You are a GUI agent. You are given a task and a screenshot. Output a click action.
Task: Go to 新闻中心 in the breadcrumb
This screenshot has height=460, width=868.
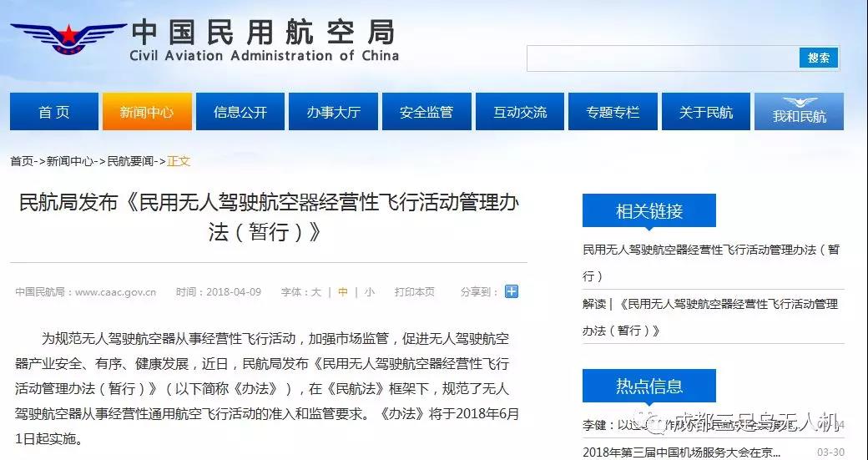click(x=70, y=161)
